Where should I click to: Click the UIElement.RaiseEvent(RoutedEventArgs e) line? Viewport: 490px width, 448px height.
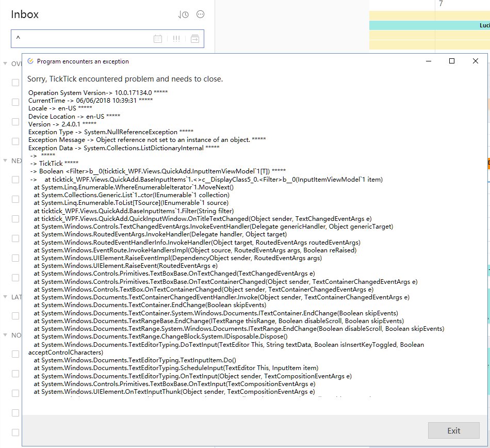pos(126,266)
